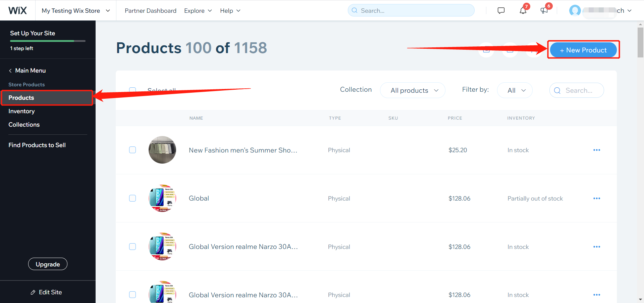Click the TYPE column header
The height and width of the screenshot is (303, 644).
tap(335, 118)
